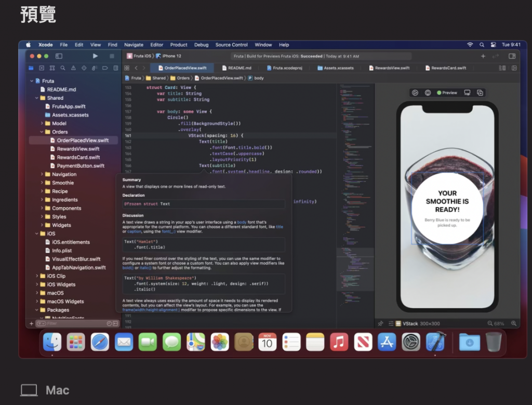Open the library with plus button

(483, 56)
